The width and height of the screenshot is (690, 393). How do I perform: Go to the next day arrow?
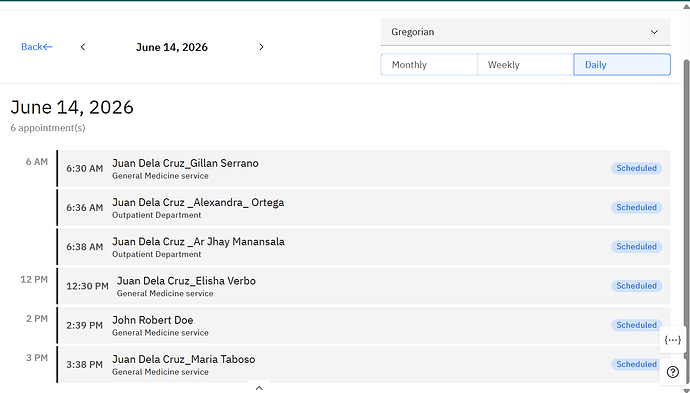pos(261,47)
